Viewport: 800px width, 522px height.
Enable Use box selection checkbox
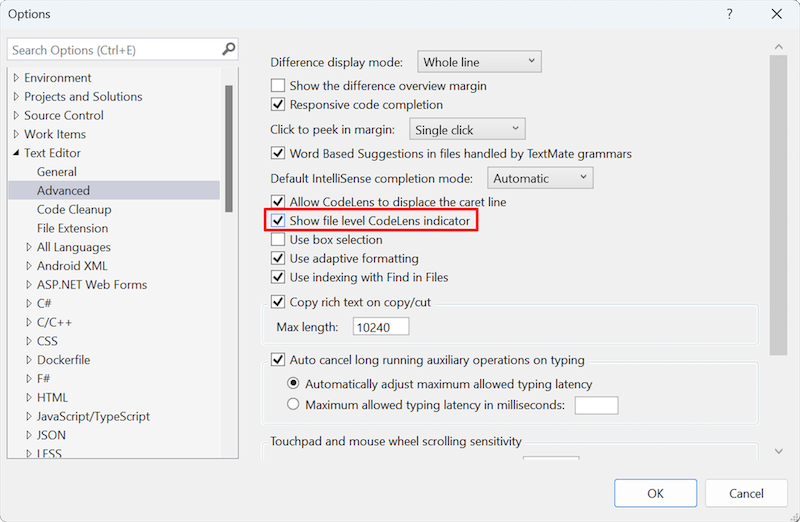[278, 239]
